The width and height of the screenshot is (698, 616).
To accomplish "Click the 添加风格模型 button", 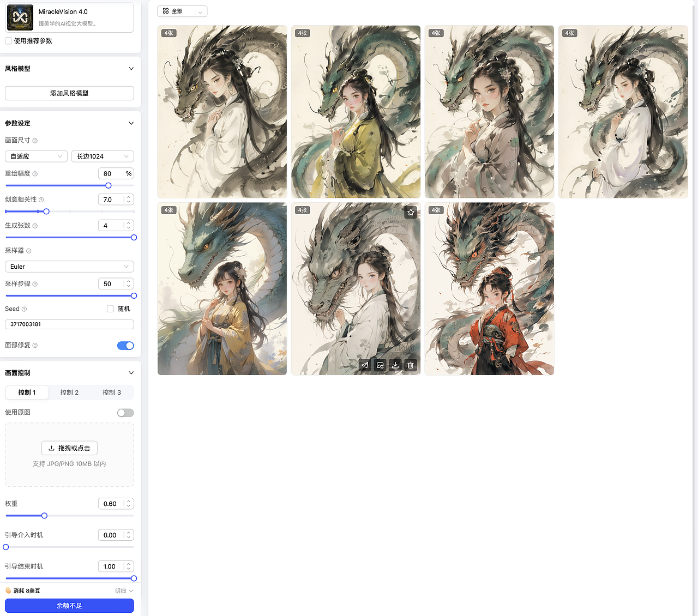I will point(69,93).
